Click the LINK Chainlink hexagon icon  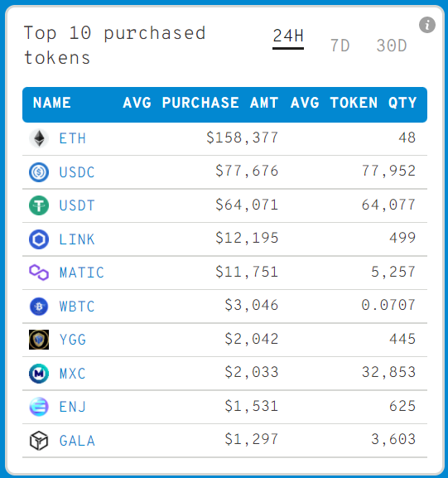(x=39, y=239)
